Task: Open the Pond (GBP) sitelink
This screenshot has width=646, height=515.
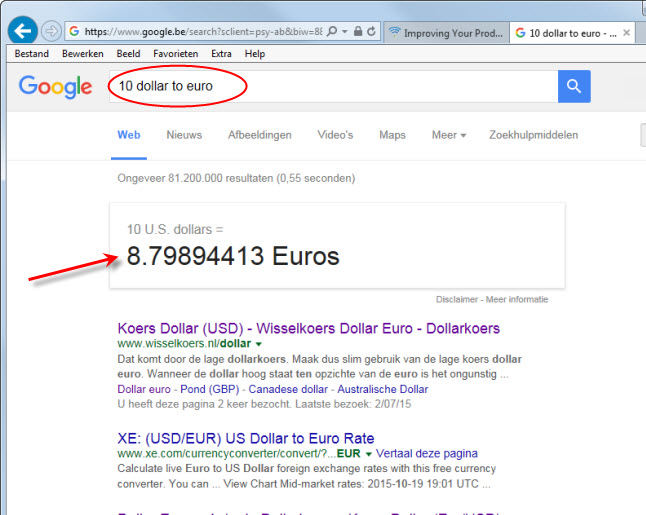Action: (x=210, y=389)
